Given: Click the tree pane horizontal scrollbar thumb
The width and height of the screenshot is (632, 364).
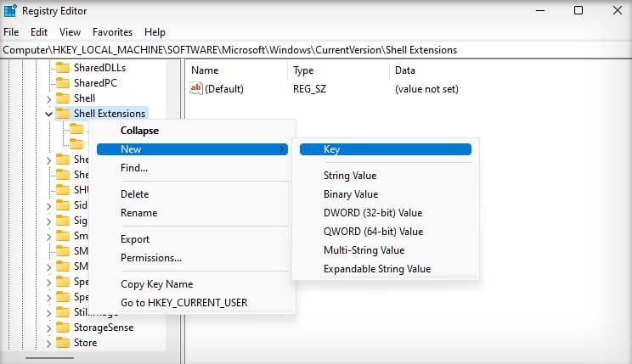Looking at the screenshot, I should coord(49,357).
